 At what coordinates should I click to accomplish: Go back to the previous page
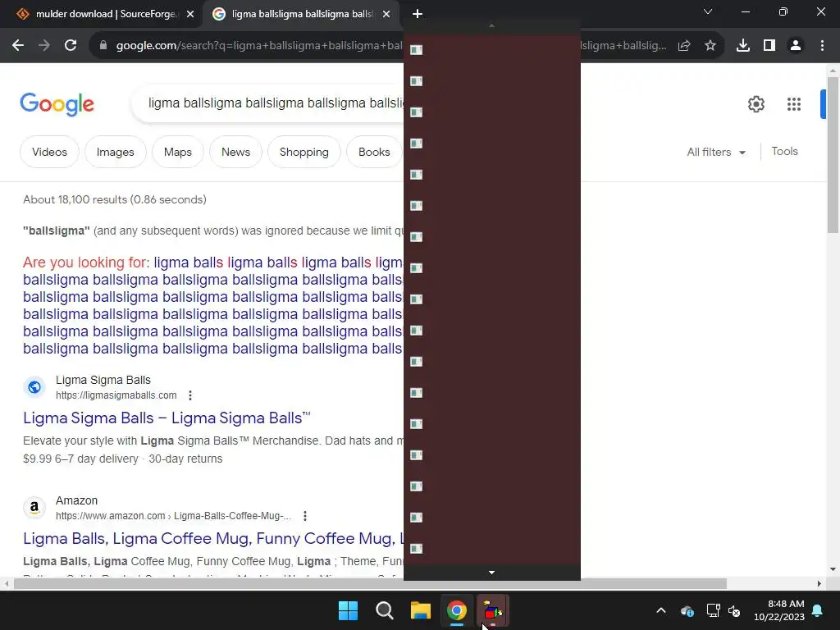coord(18,46)
